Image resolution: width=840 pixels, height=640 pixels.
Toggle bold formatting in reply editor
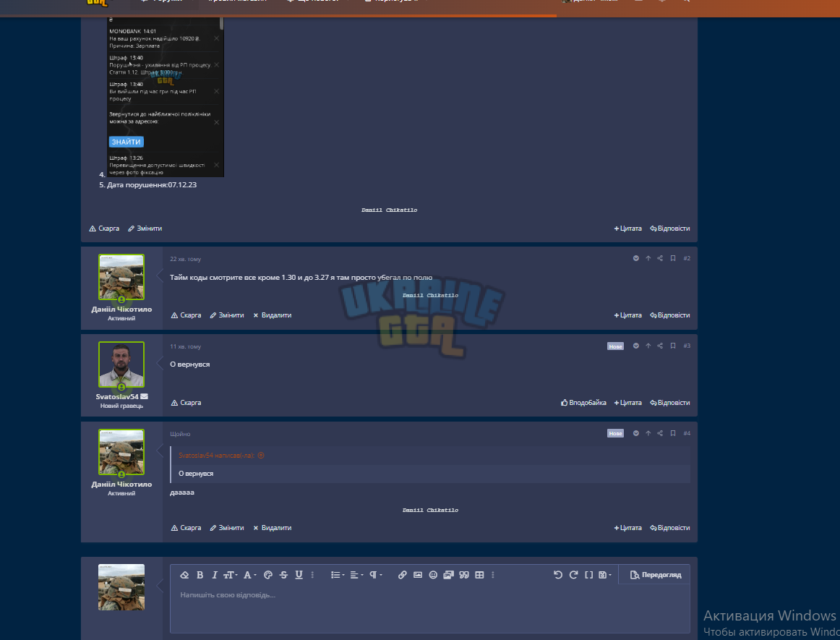[200, 575]
